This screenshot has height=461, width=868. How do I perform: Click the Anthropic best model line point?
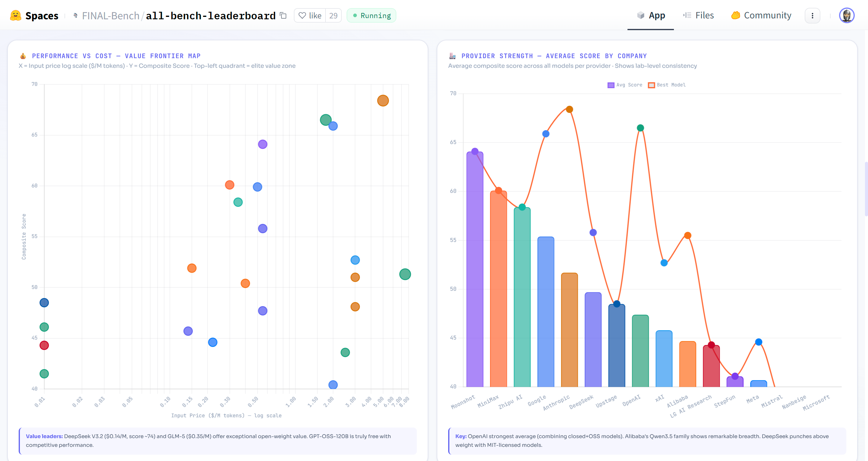click(x=569, y=109)
